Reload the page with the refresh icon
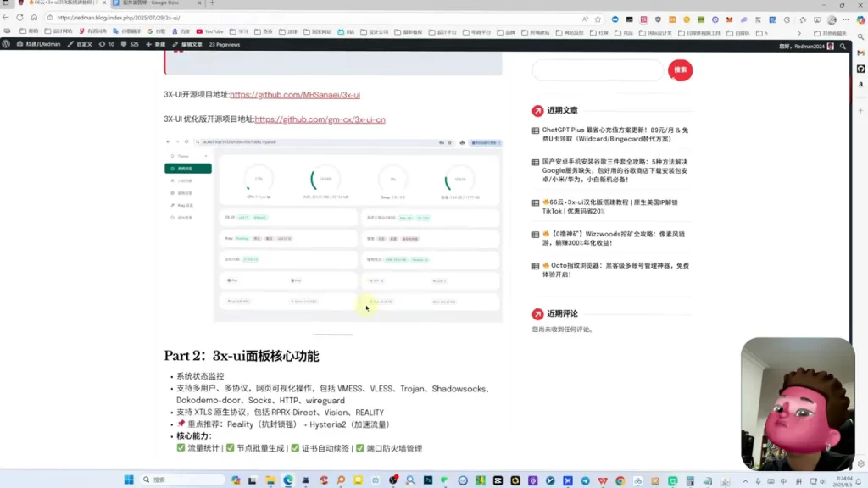Viewport: 868px width, 488px height. (x=20, y=18)
